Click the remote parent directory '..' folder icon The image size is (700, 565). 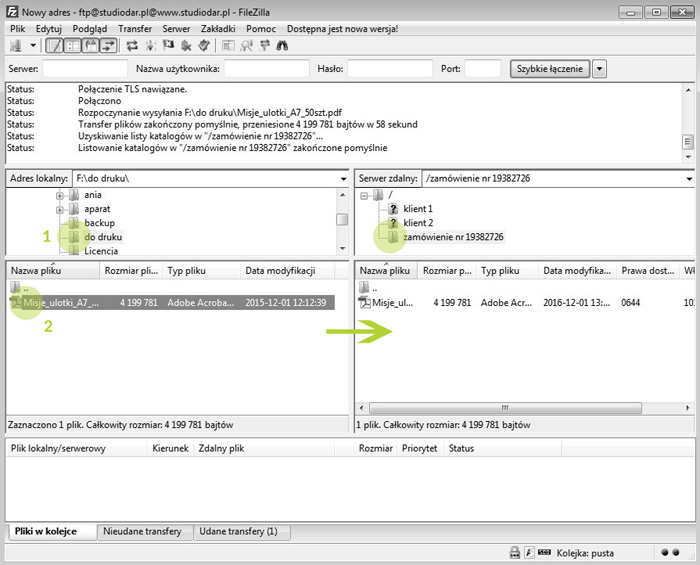coord(365,287)
